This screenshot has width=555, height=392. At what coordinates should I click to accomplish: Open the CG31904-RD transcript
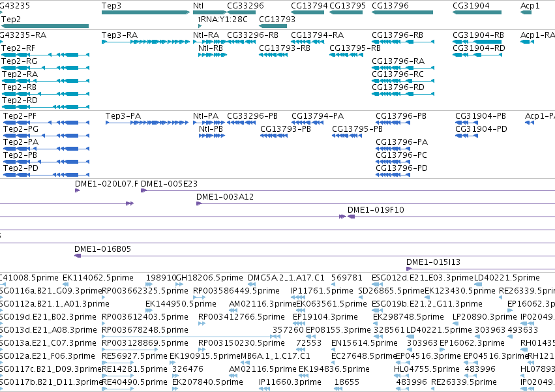(477, 55)
